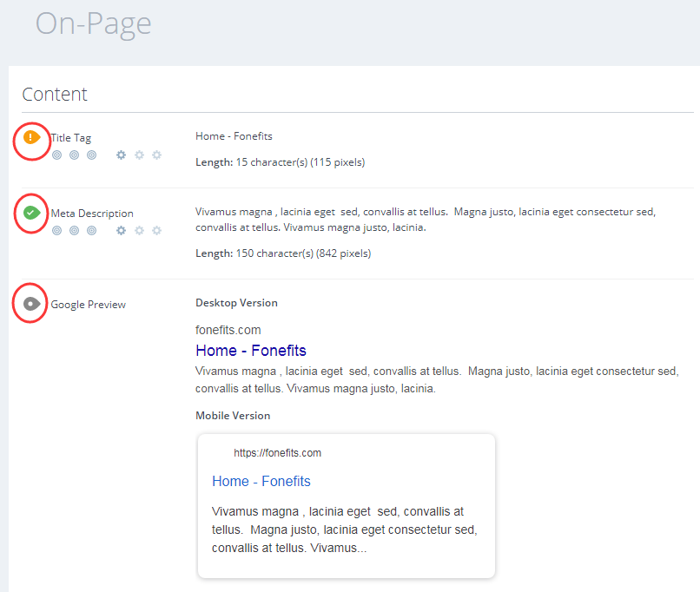This screenshot has width=700, height=592.
Task: Click the https://fonefits.com URL in mobile preview
Action: 277,453
